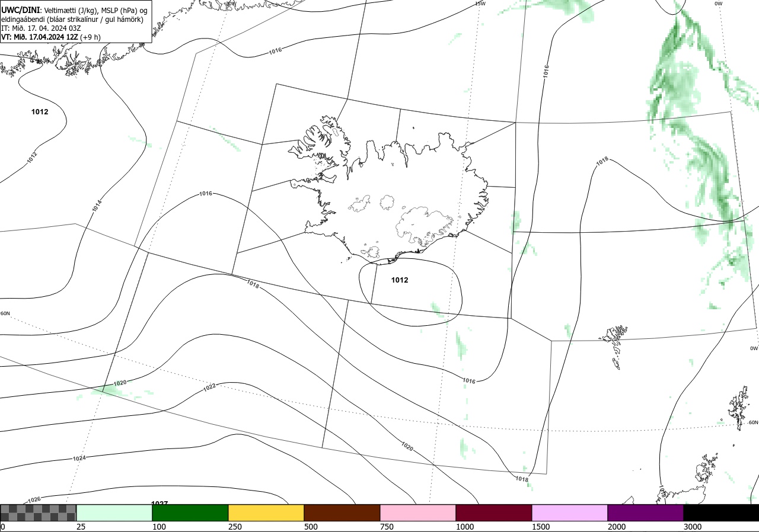This screenshot has width=759, height=532.
Task: Select the legend value 25
Action: click(x=81, y=527)
